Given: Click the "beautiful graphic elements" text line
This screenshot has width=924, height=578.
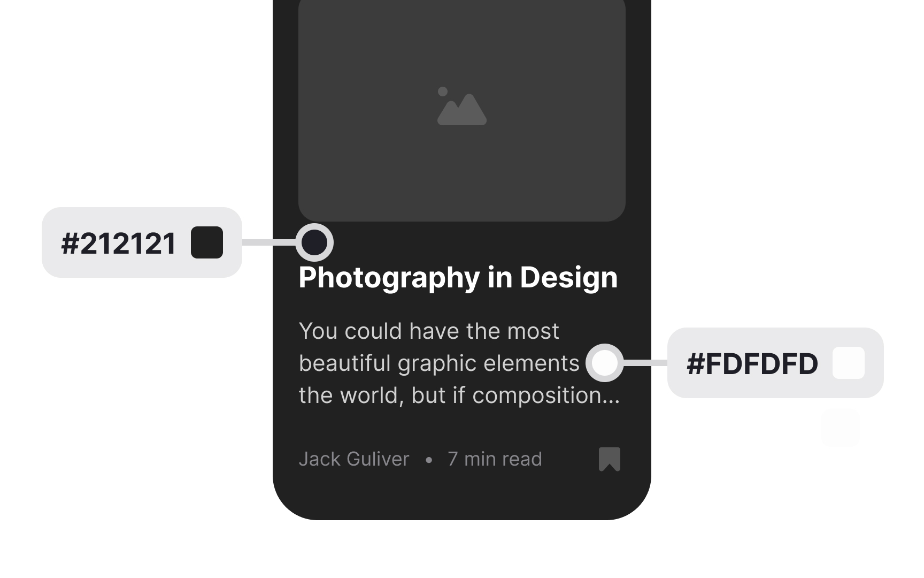Looking at the screenshot, I should click(439, 363).
